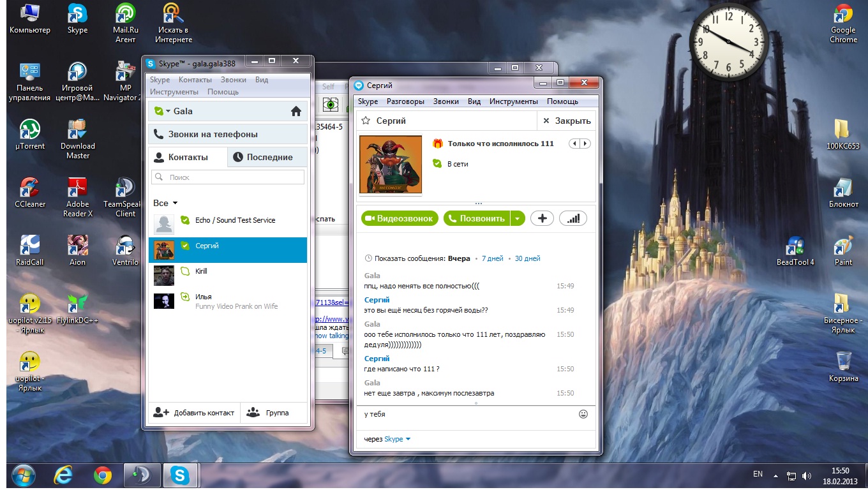Select the CCleaner desktop shortcut

pos(29,193)
